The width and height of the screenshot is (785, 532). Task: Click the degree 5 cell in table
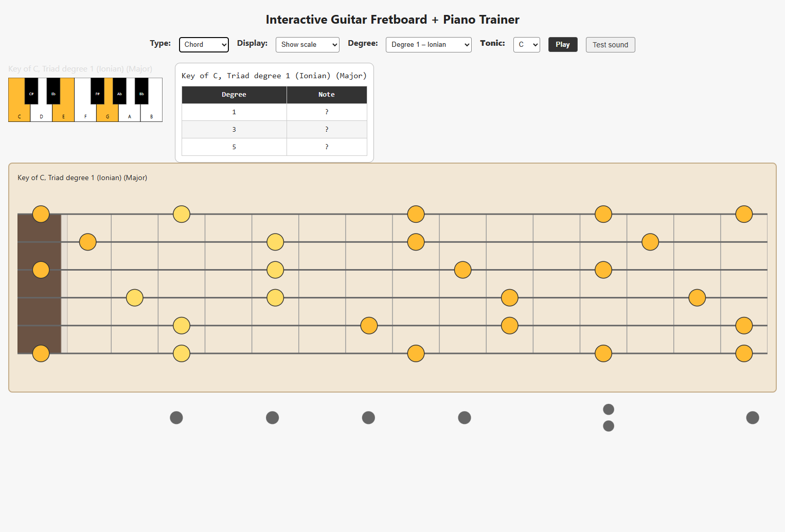[234, 147]
